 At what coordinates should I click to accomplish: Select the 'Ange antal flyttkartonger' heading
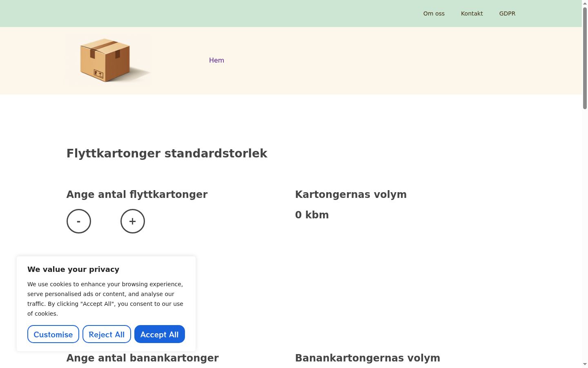[x=137, y=194]
